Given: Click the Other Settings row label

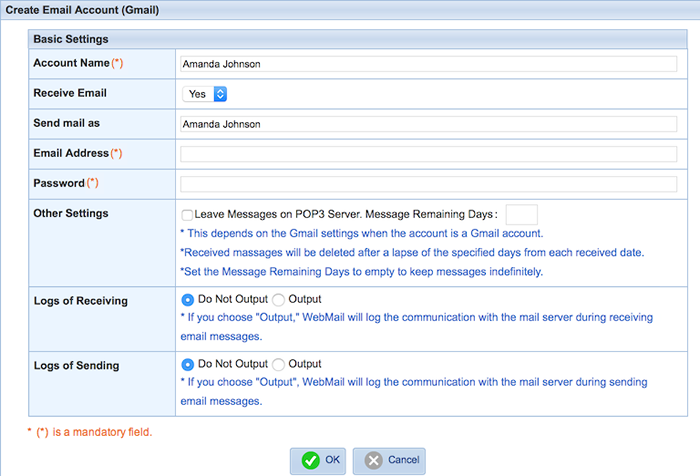Looking at the screenshot, I should [70, 213].
